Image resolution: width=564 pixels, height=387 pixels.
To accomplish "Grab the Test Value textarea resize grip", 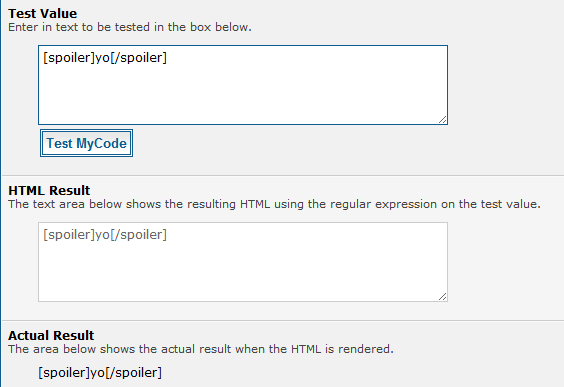I will (443, 120).
